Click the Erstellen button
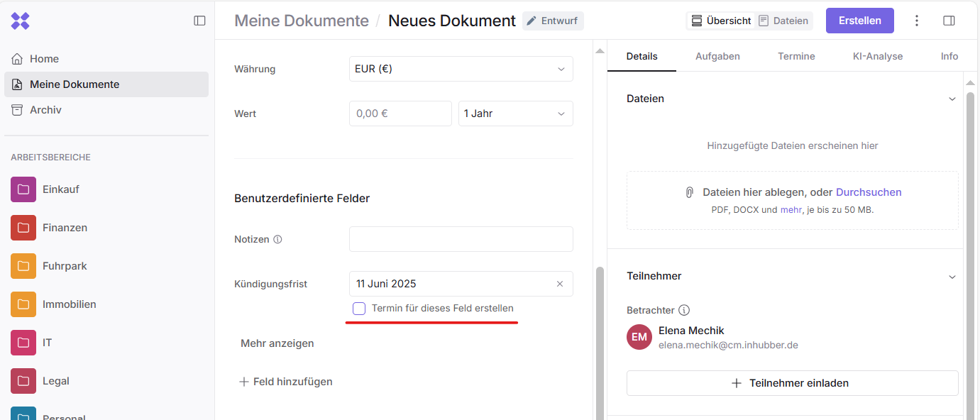980x420 pixels. click(x=859, y=21)
